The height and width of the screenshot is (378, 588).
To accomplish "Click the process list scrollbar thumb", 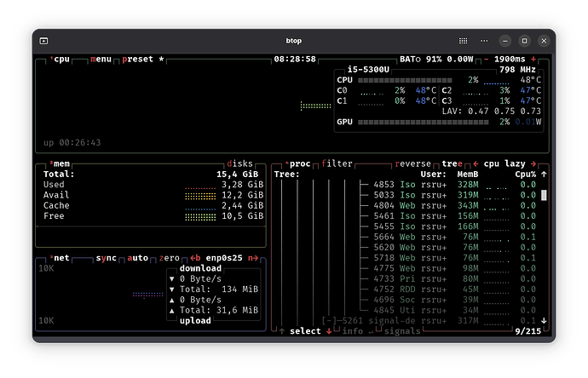I will tap(544, 195).
